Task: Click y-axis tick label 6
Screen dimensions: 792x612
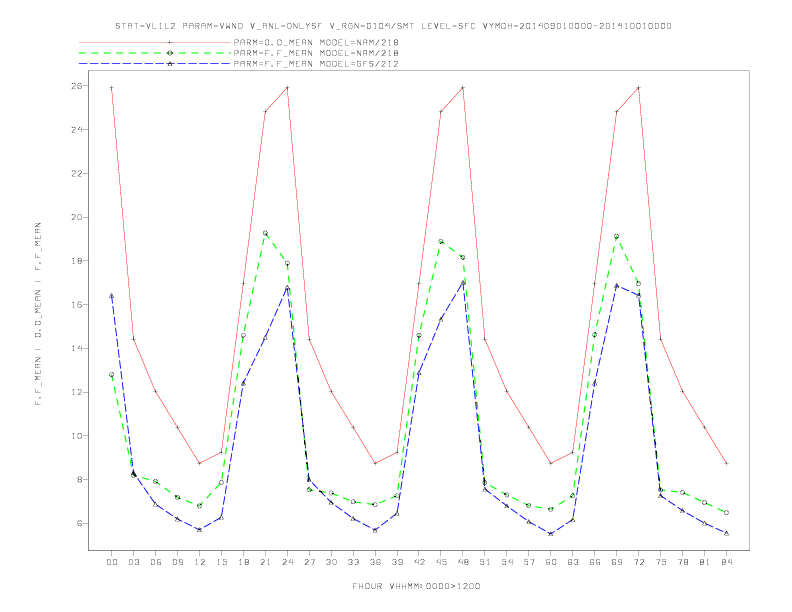Action: tap(79, 523)
